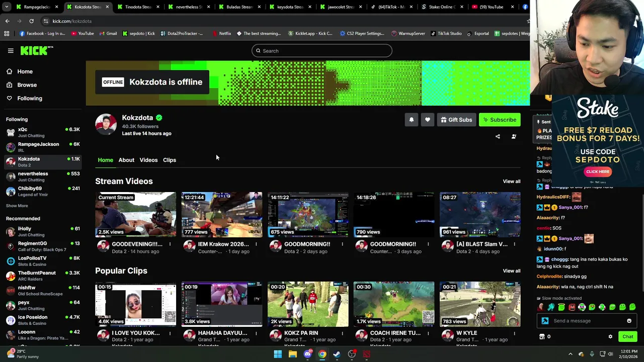
Task: Open the About tab on channel
Action: 126,160
